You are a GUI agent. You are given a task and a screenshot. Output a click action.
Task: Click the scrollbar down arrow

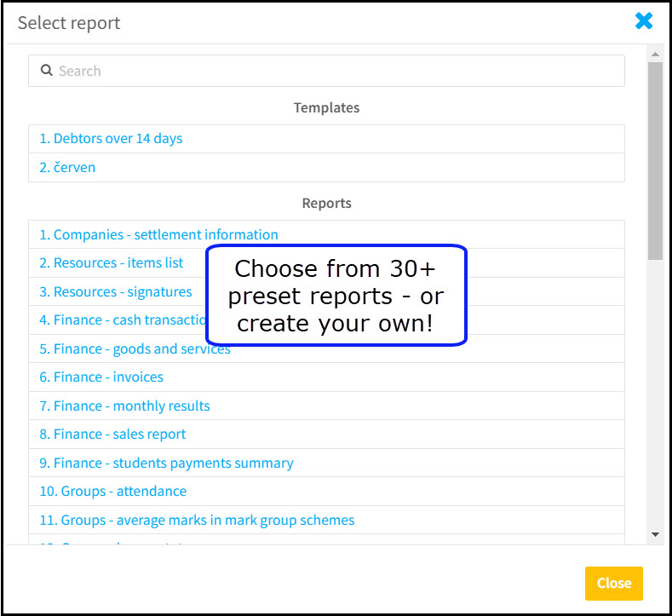(655, 534)
